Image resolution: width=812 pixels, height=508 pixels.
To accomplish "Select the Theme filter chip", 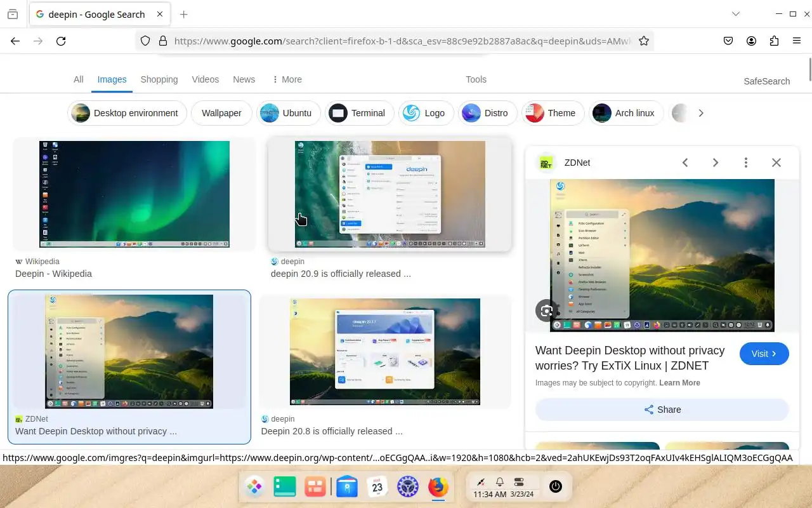I will [553, 113].
